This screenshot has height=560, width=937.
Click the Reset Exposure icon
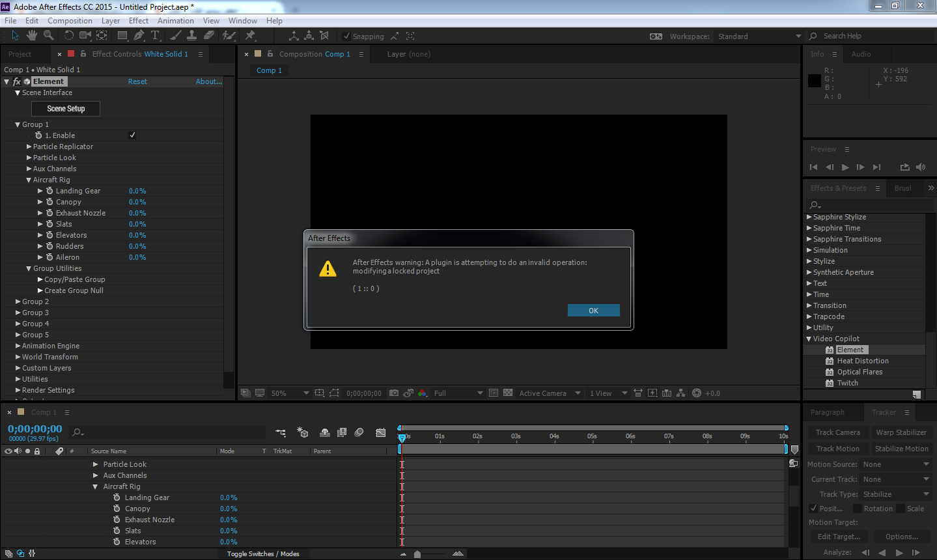click(697, 393)
